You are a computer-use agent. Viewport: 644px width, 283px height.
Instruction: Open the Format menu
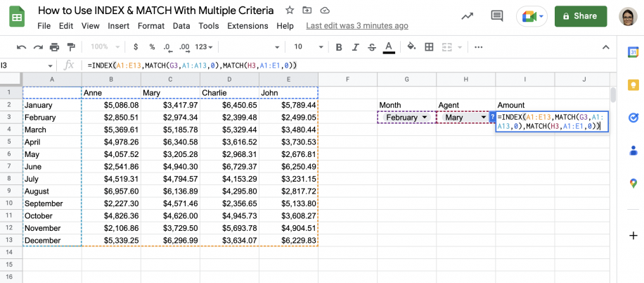[x=151, y=26]
